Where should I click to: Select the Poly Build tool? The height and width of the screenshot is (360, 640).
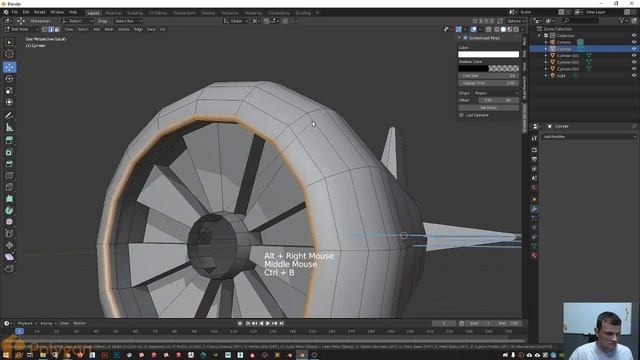click(9, 199)
